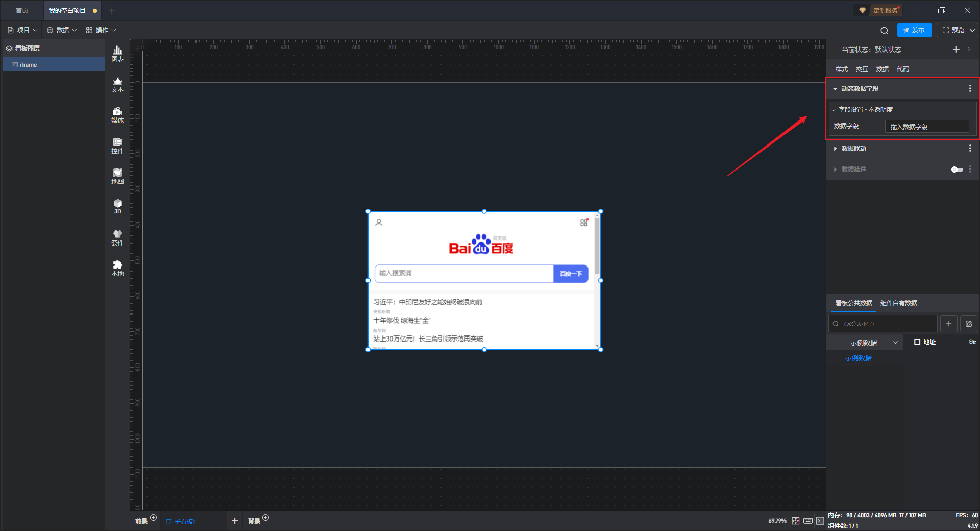980x531 pixels.
Task: Click the 69.79% zoom level
Action: (x=777, y=521)
